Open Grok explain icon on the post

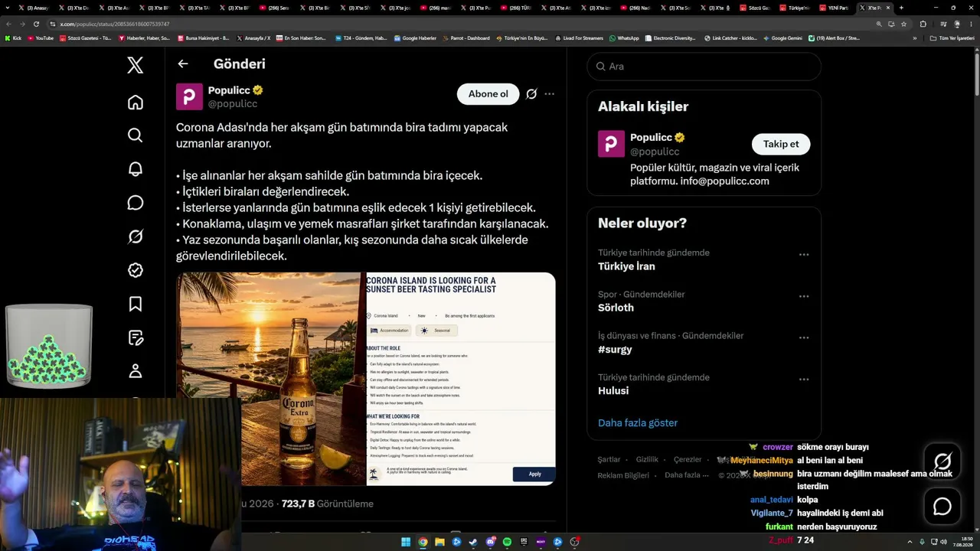tap(531, 94)
